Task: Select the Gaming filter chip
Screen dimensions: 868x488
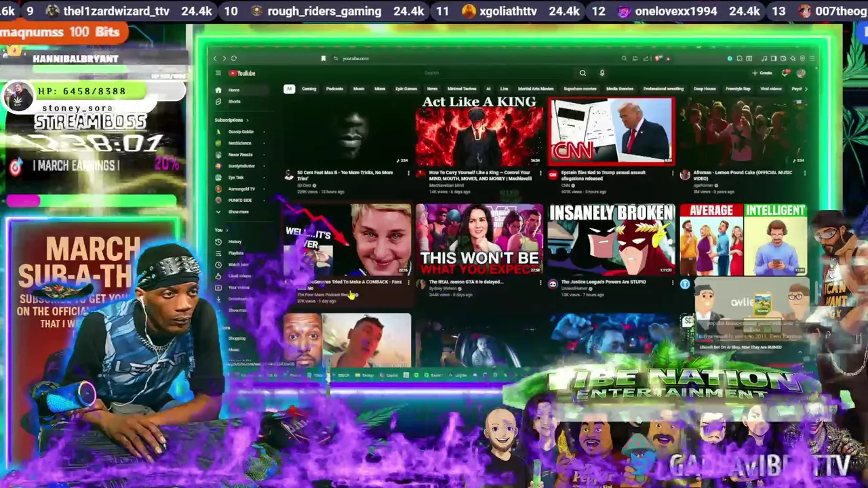Action: [x=309, y=89]
